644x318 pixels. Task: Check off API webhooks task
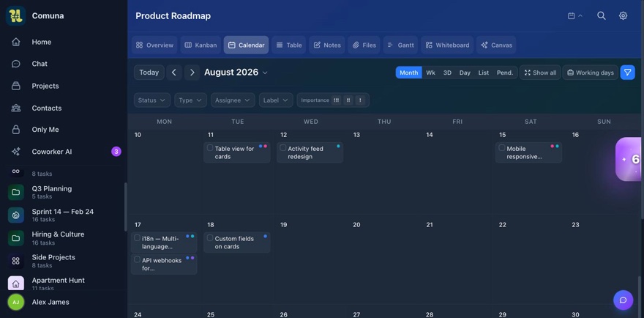coord(137,259)
